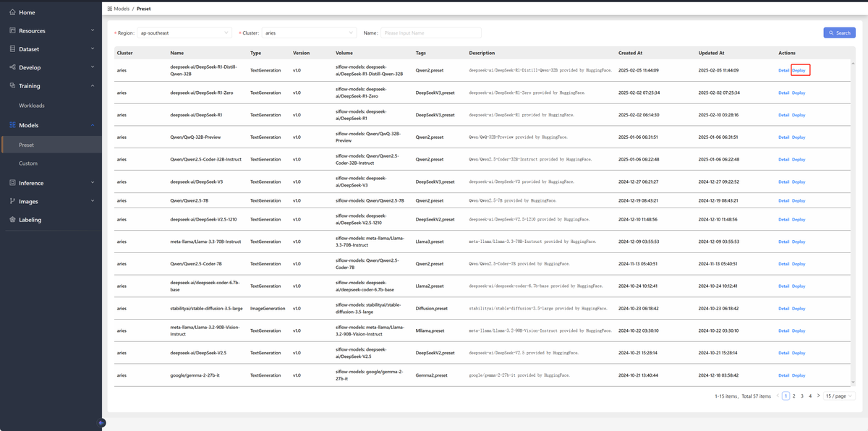The height and width of the screenshot is (431, 868).
Task: Click the table scrollbar down arrow
Action: click(852, 383)
